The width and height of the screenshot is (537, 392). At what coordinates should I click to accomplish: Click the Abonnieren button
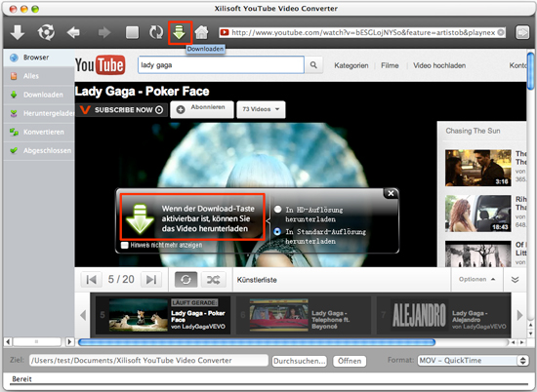(202, 109)
